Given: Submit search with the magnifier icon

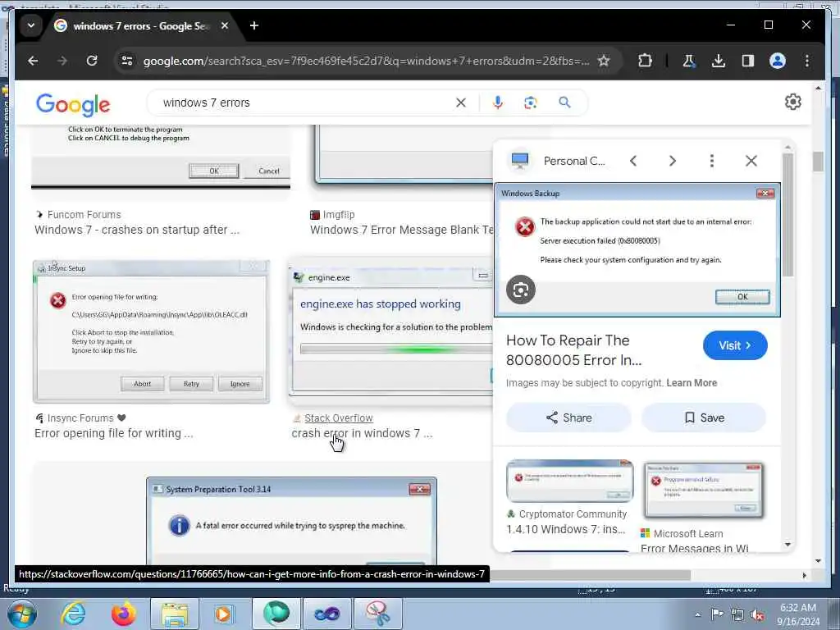Looking at the screenshot, I should coord(564,103).
